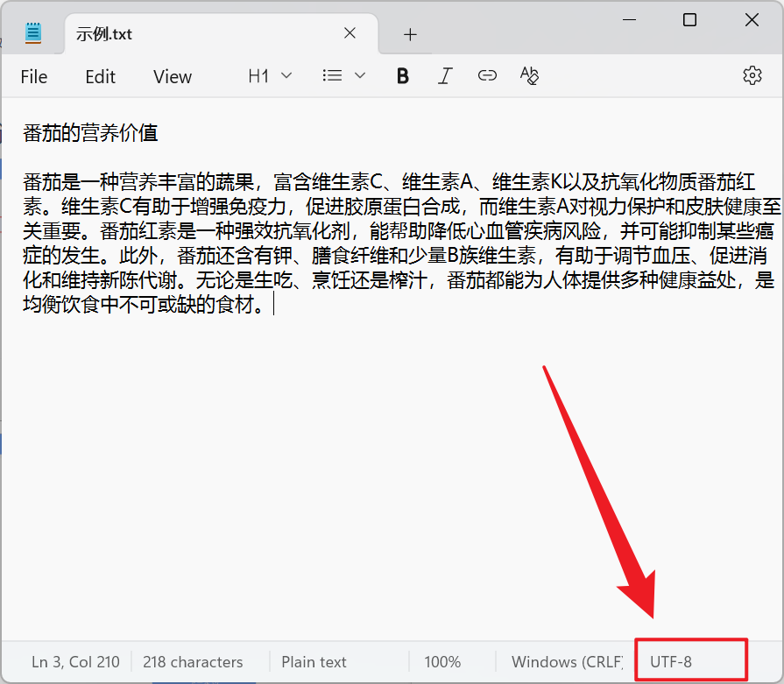Close the 示例.txt tab

[x=350, y=33]
